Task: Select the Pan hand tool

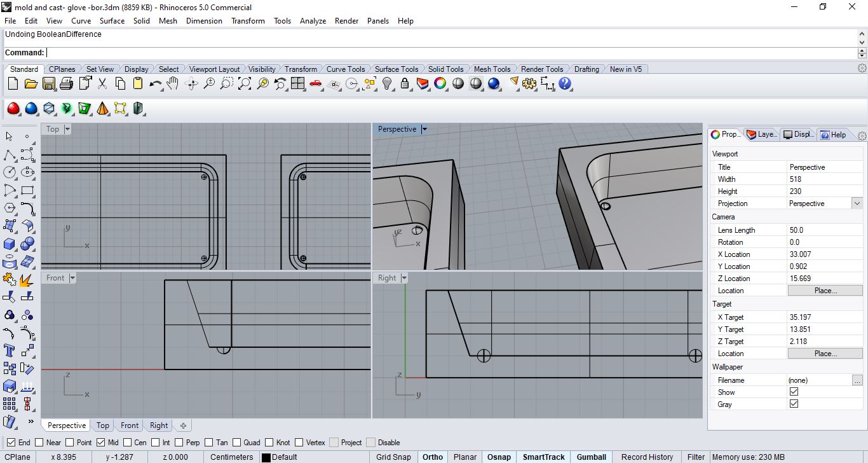Action: click(173, 83)
